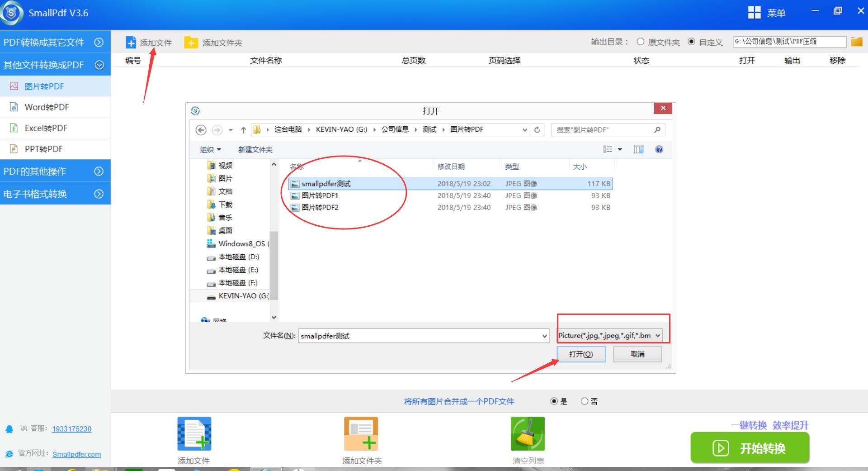This screenshot has height=471, width=868.
Task: Open dialog help icon
Action: tap(659, 149)
